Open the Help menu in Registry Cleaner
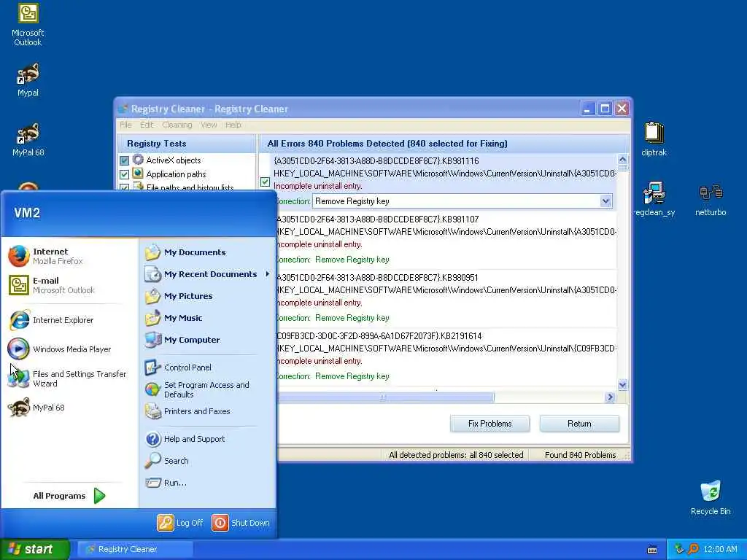The height and width of the screenshot is (560, 747). tap(233, 125)
